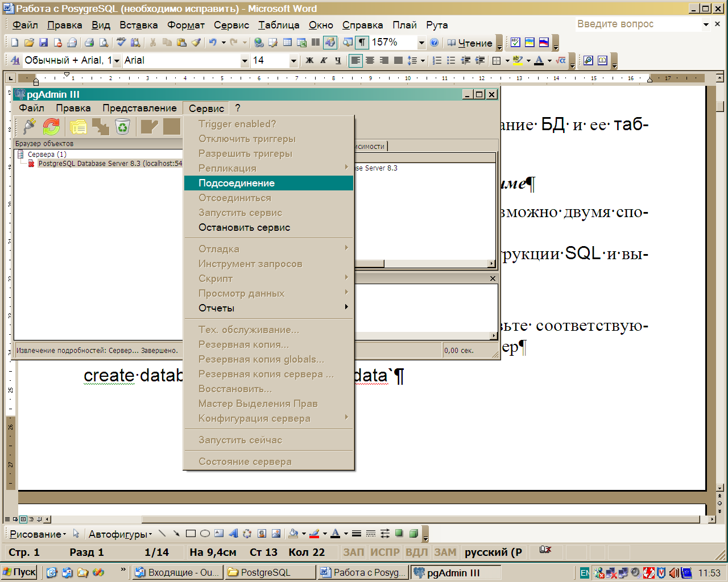
Task: Open the Файл menu in Word
Action: 25,25
